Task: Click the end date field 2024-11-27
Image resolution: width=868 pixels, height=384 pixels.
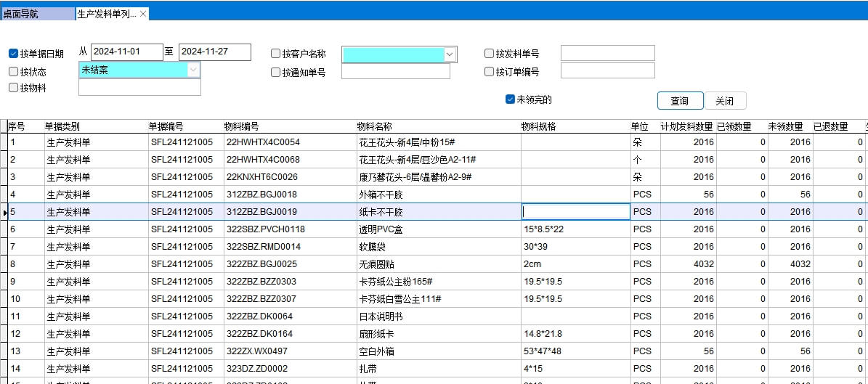Action: [214, 52]
